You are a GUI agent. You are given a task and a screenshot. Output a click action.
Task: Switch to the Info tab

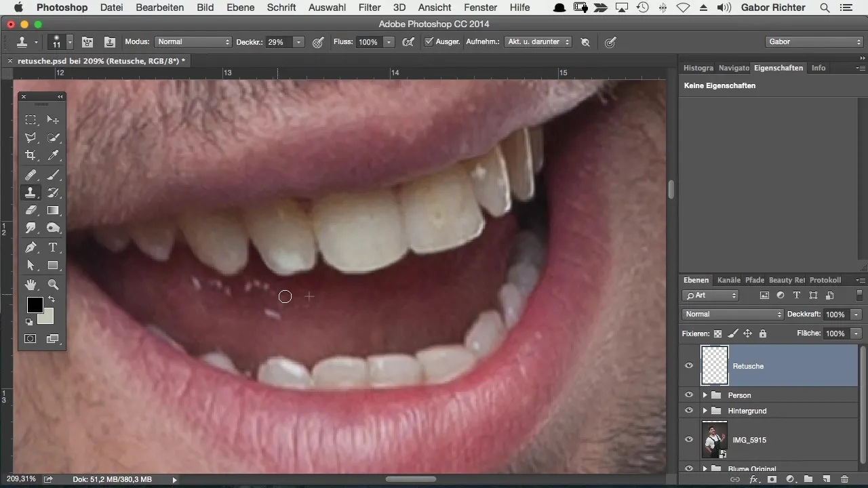pyautogui.click(x=818, y=68)
